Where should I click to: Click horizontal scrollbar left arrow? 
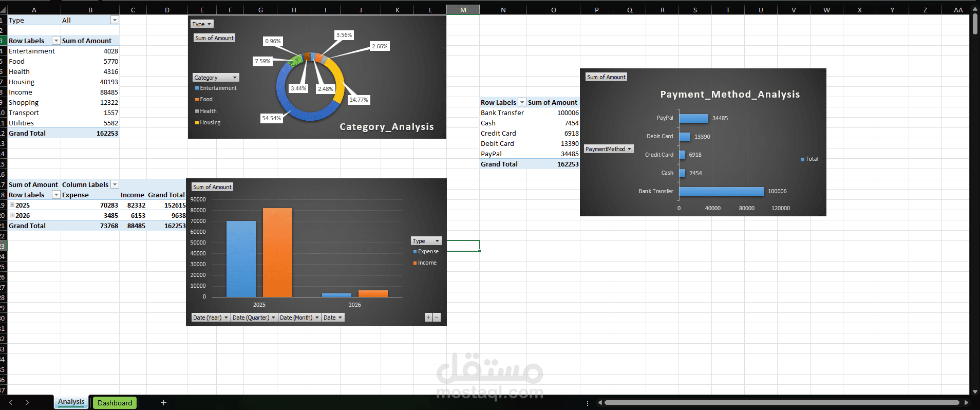point(600,402)
